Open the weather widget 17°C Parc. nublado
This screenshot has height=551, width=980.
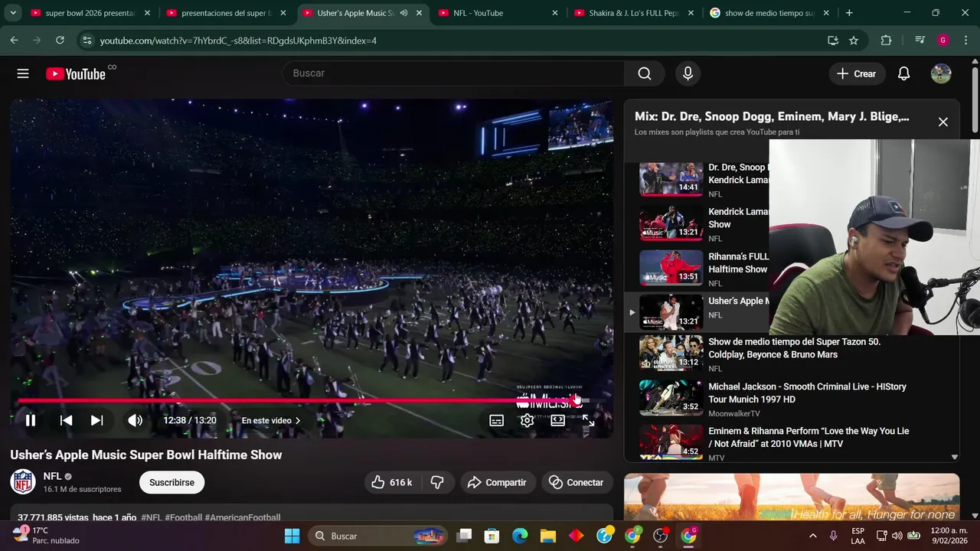(46, 536)
